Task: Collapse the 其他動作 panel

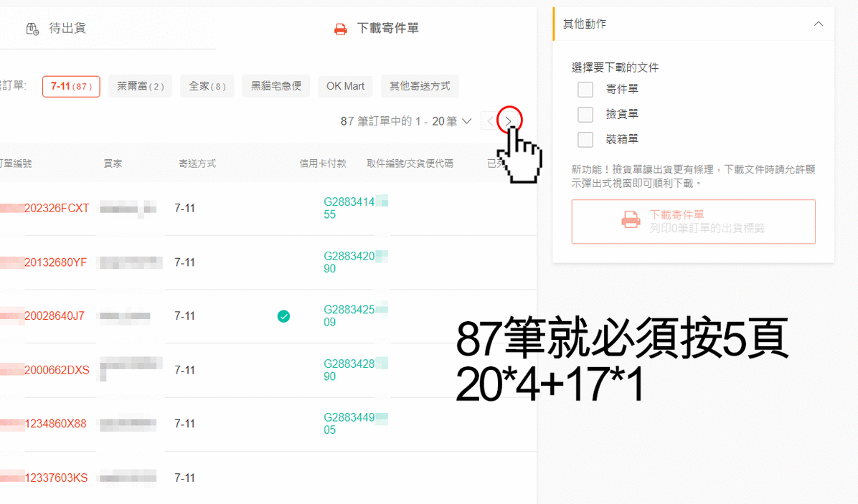Action: tap(818, 24)
